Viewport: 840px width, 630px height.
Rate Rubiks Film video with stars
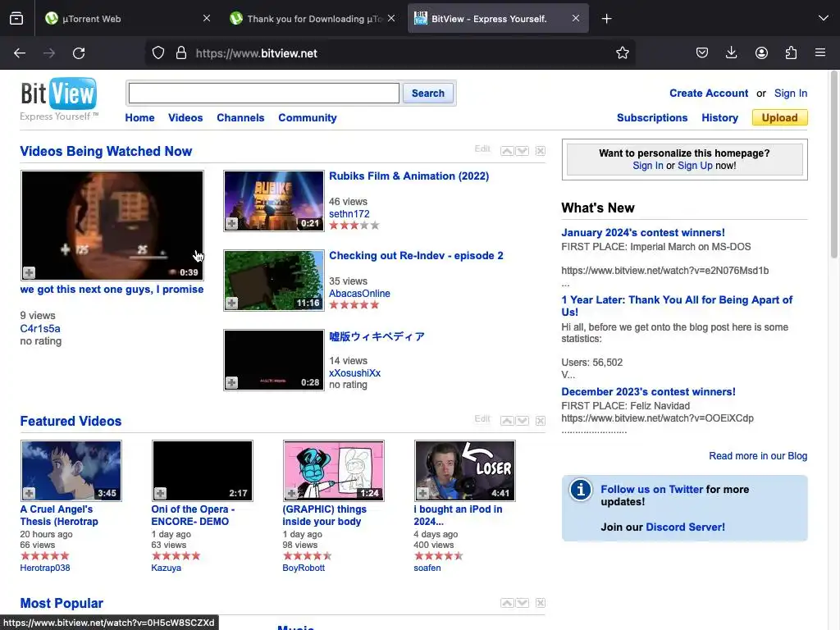pos(354,226)
